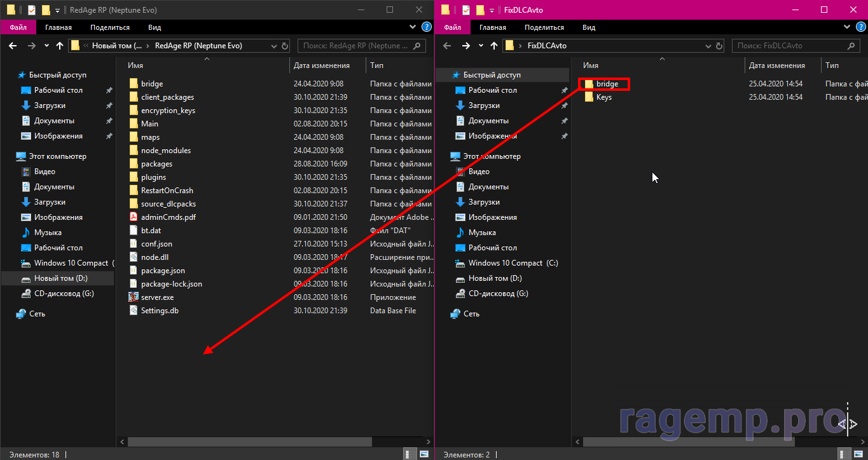Switch to details view in left window

click(x=408, y=454)
